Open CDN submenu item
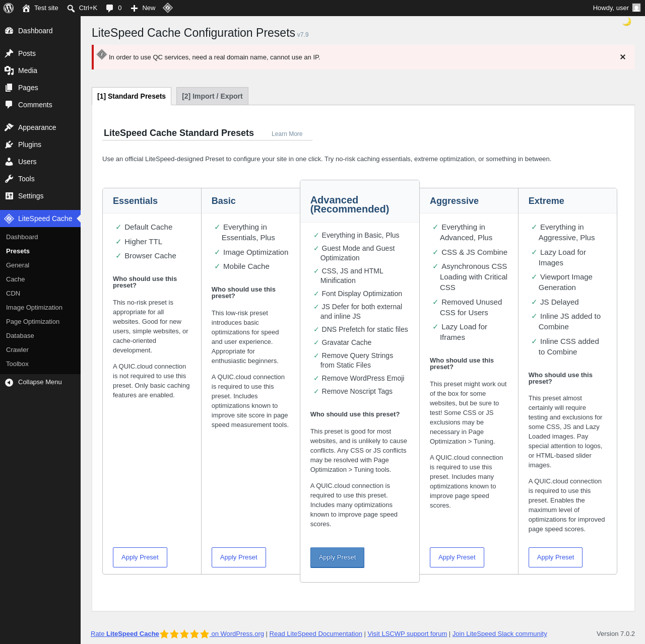 point(40,294)
